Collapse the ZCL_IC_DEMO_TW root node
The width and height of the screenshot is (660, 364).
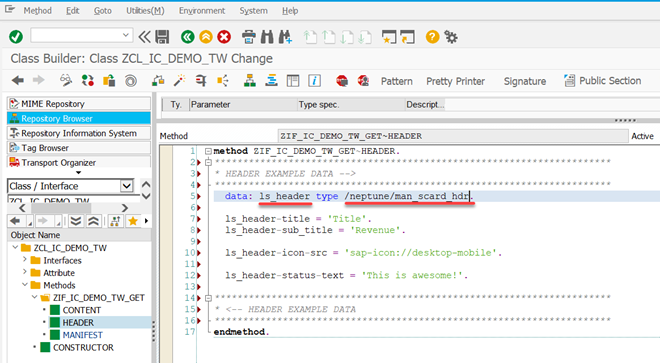(16, 247)
